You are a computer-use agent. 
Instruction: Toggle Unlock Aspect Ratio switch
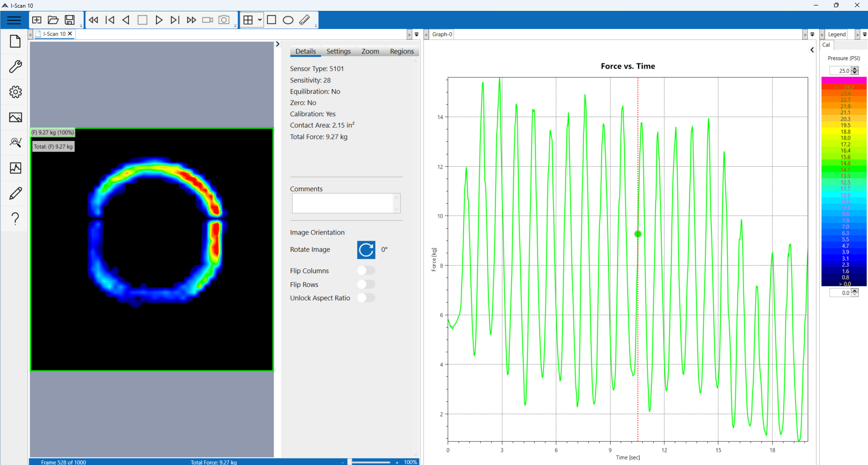(x=366, y=298)
